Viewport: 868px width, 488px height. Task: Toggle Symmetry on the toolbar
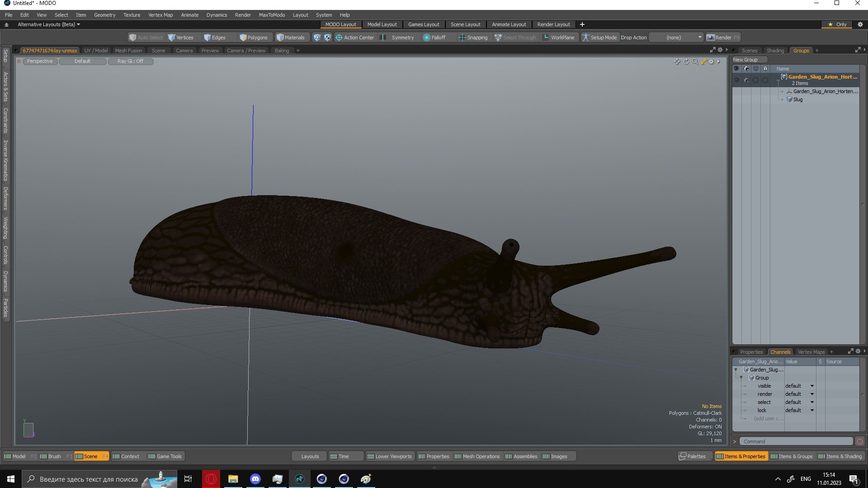pyautogui.click(x=398, y=38)
